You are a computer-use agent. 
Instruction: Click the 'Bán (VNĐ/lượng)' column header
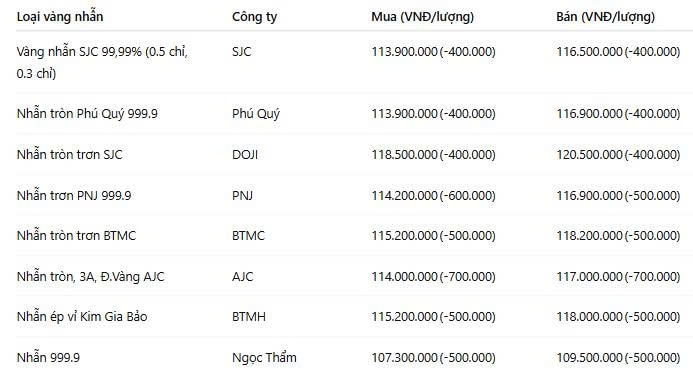coord(605,17)
